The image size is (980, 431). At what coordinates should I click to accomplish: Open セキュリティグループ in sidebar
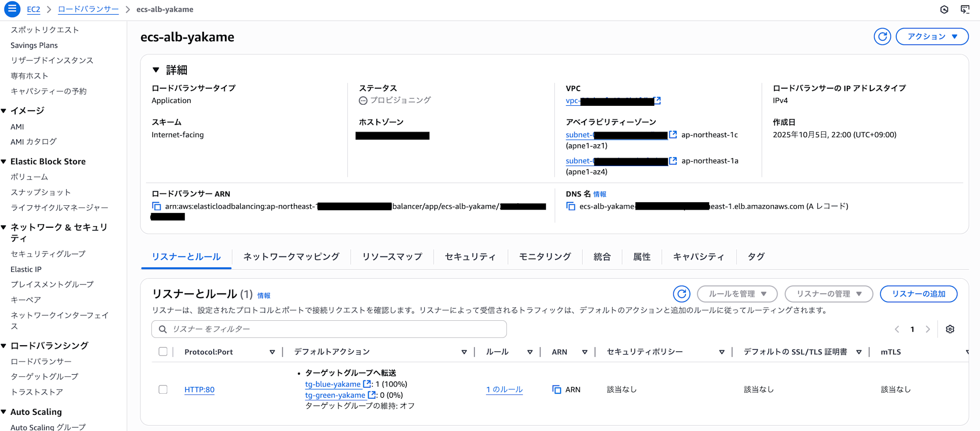click(x=48, y=254)
